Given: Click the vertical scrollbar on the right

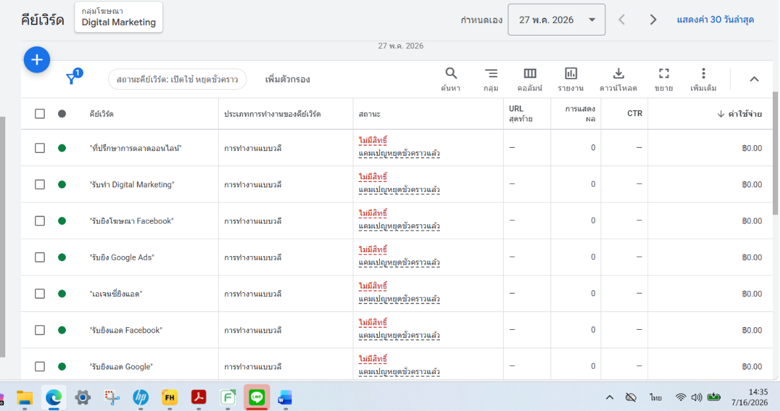Looking at the screenshot, I should point(776,154).
